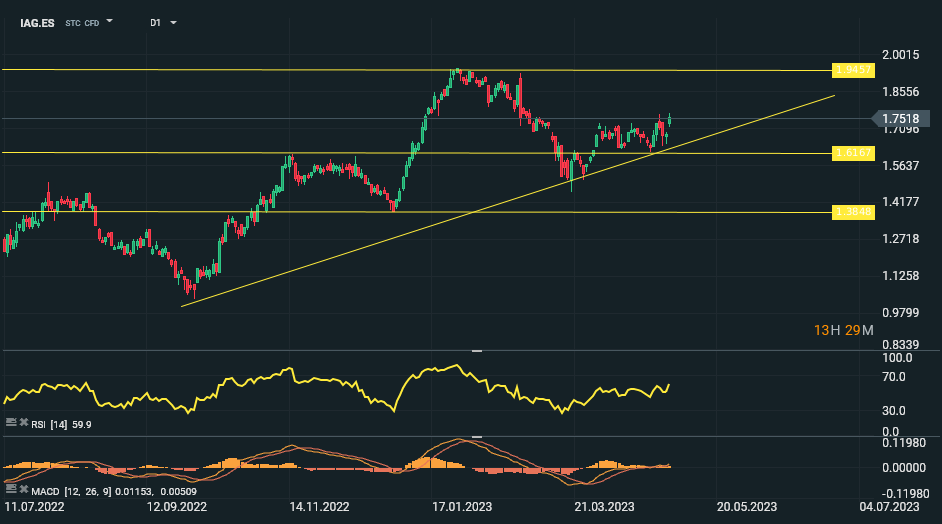
Task: Click the 0.9799 value on price axis
Action: 901,312
